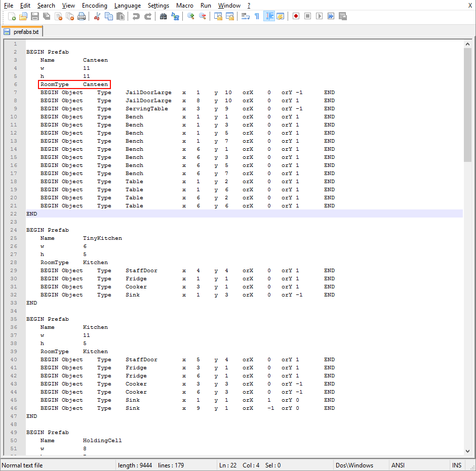Open the Language menu
Image resolution: width=476 pixels, height=471 pixels.
[128, 6]
